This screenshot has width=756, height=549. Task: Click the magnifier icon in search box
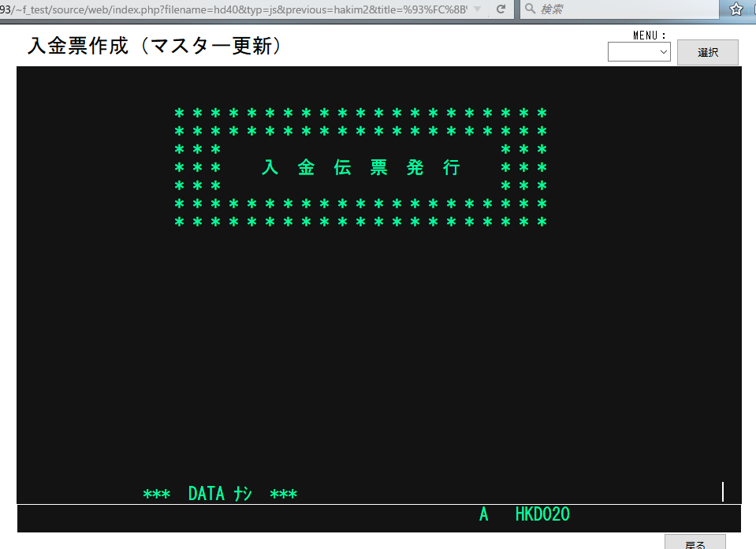[530, 9]
